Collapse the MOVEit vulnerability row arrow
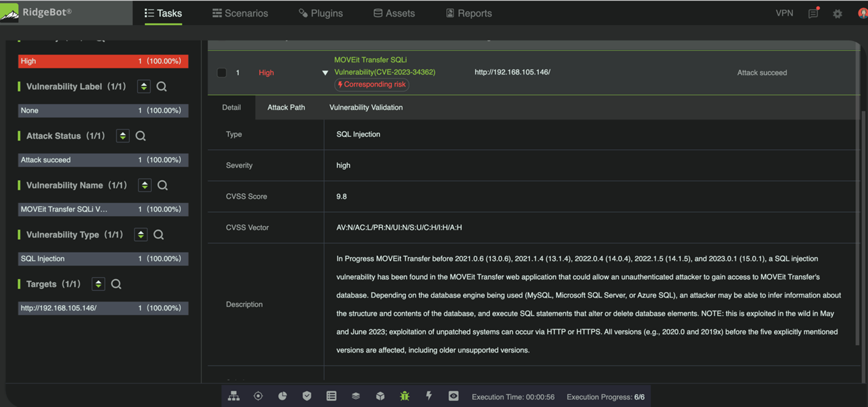This screenshot has width=868, height=407. pyautogui.click(x=325, y=73)
